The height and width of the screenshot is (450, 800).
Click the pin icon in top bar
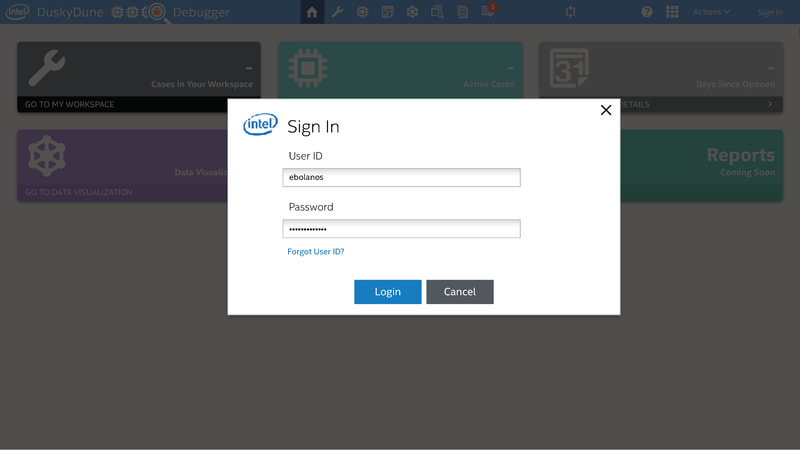tap(570, 12)
